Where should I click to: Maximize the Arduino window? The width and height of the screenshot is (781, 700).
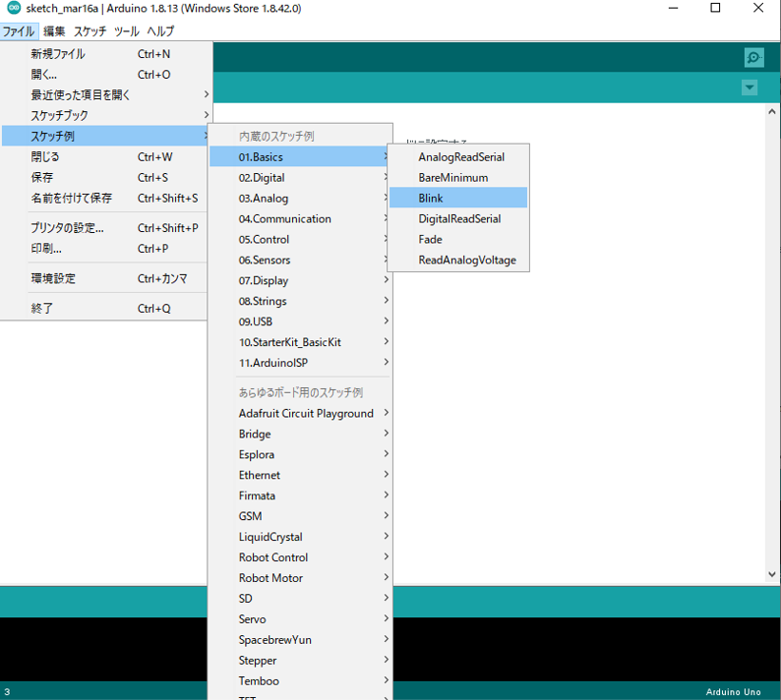click(715, 8)
